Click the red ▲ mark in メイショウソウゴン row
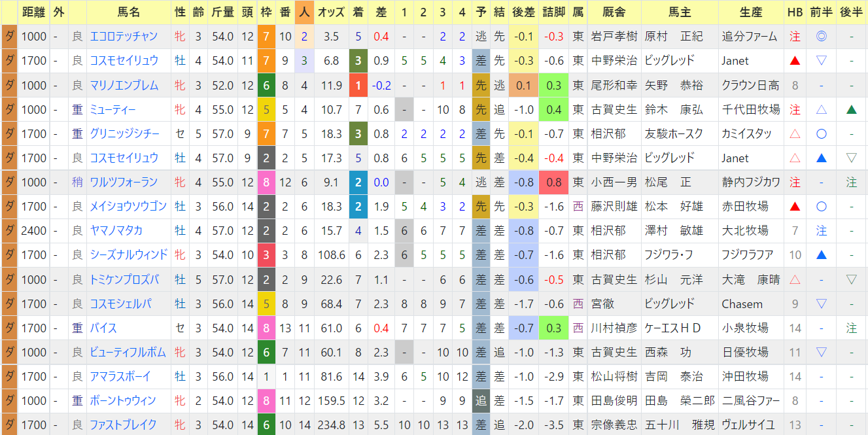The image size is (868, 435). 795,207
